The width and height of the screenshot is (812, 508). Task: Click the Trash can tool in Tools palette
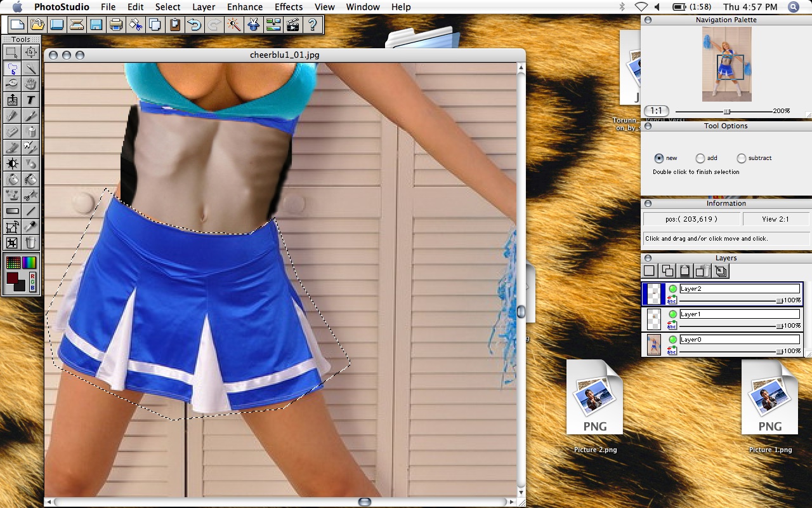point(30,243)
